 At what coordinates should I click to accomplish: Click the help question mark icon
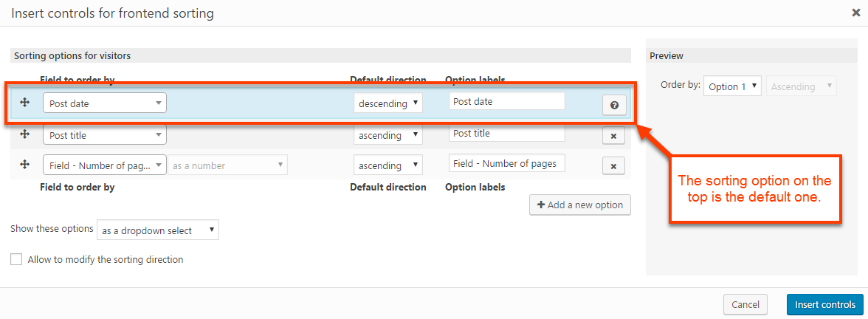pyautogui.click(x=614, y=106)
